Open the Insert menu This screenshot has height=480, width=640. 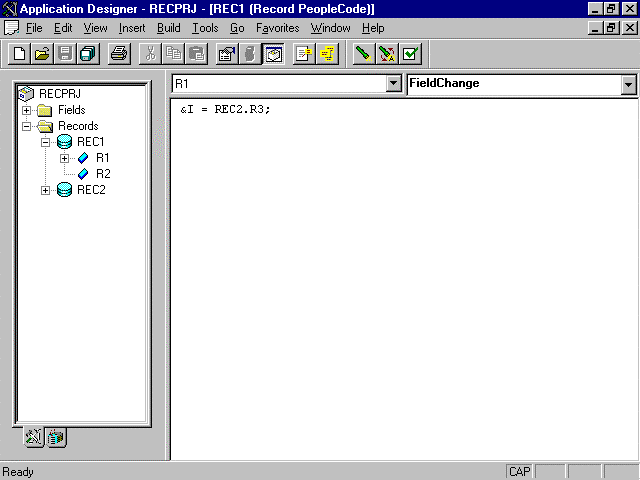(132, 28)
